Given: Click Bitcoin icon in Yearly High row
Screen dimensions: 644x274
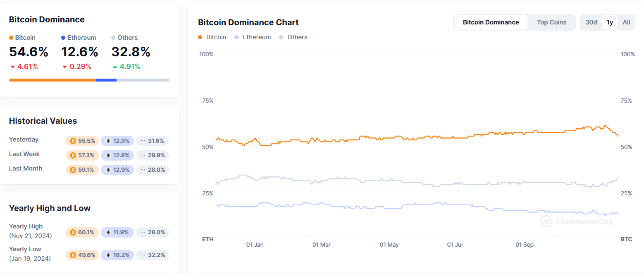Looking at the screenshot, I should pyautogui.click(x=73, y=233).
